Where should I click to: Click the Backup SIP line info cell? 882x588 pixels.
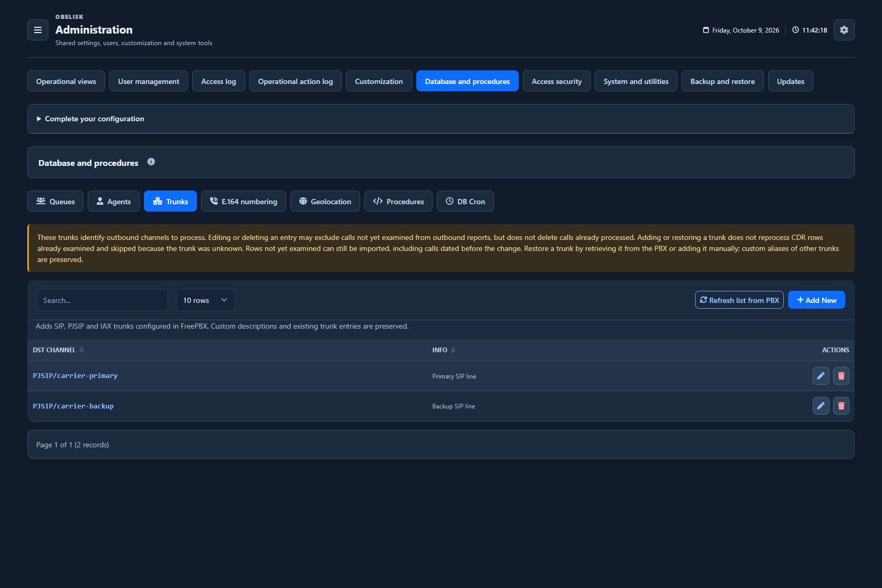tap(454, 406)
